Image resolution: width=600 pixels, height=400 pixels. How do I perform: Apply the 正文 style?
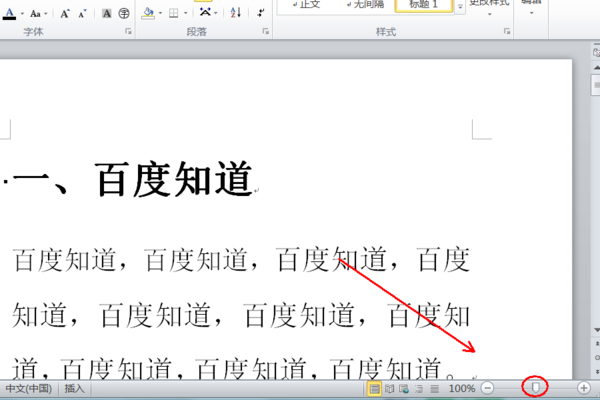coord(307,5)
